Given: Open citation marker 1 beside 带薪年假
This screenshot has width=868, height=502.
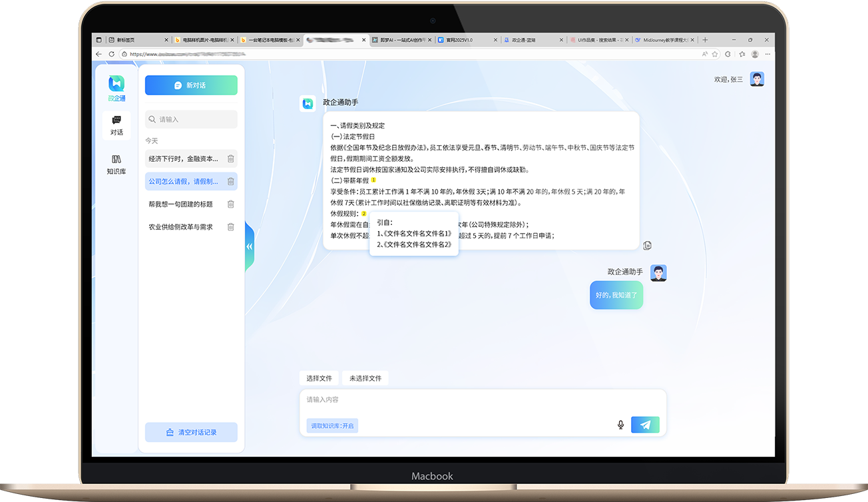Looking at the screenshot, I should tap(373, 180).
